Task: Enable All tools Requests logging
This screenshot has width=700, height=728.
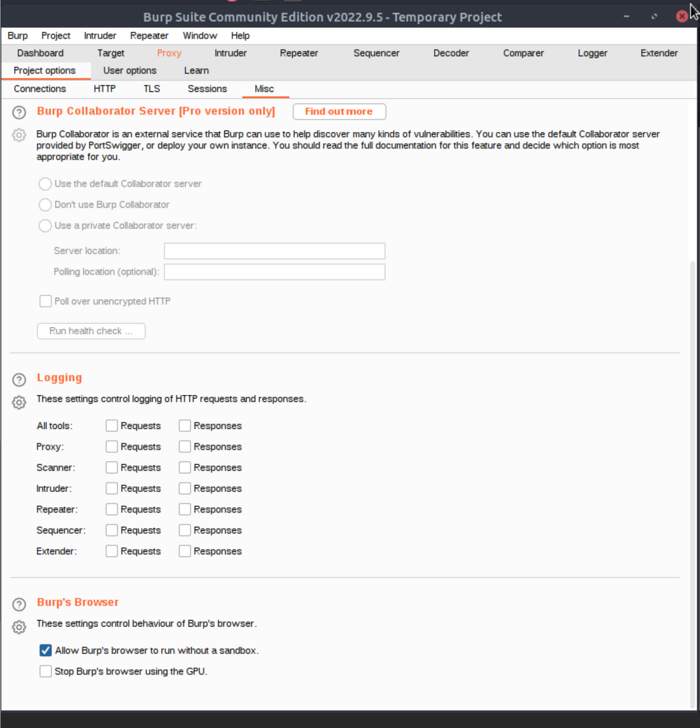Action: pos(111,425)
